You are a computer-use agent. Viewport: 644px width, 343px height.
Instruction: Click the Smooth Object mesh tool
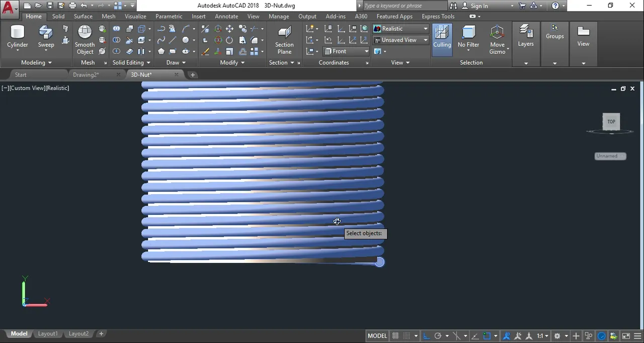point(85,40)
